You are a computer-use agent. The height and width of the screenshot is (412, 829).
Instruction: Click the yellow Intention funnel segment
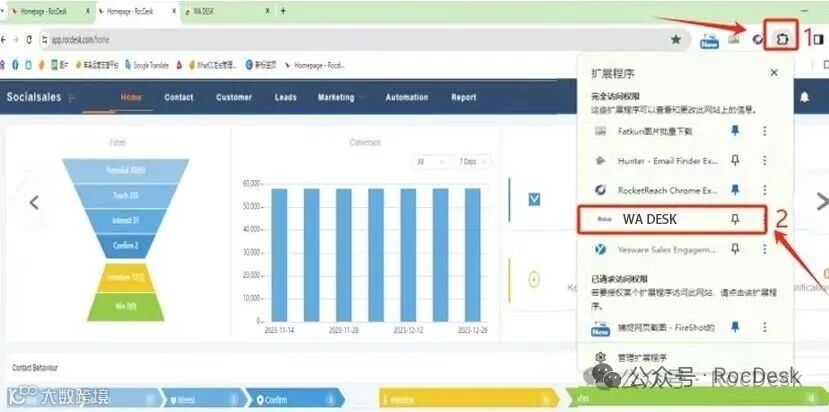click(x=126, y=277)
